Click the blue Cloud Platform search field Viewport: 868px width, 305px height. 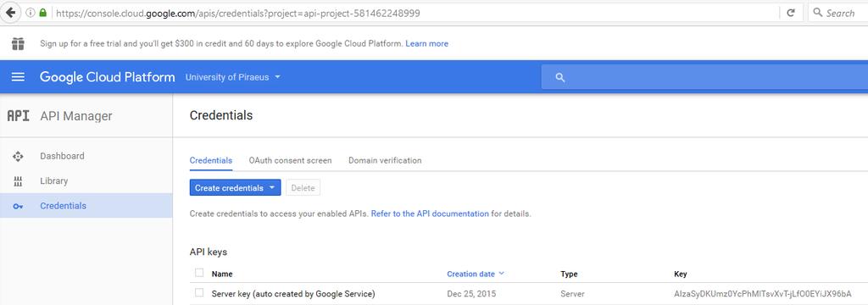(704, 77)
